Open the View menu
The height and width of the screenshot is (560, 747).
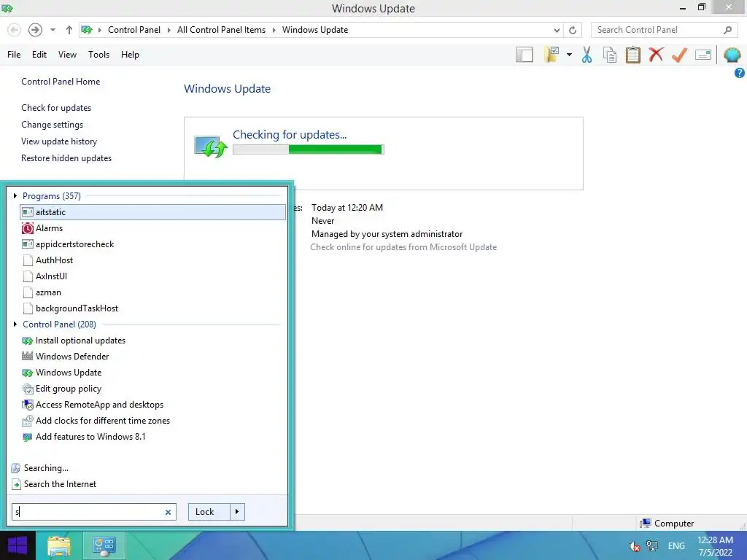(x=67, y=55)
